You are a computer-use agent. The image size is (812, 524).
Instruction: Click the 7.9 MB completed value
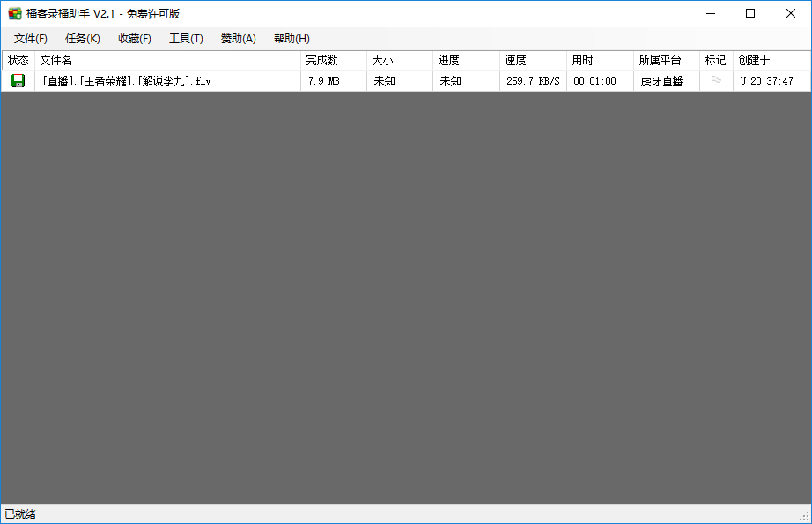point(324,81)
